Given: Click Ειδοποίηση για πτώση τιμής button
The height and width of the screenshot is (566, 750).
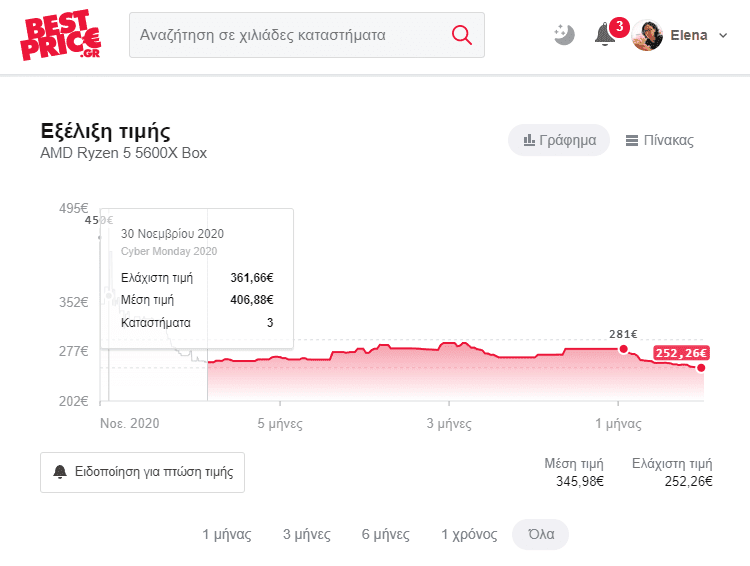Looking at the screenshot, I should tap(143, 472).
